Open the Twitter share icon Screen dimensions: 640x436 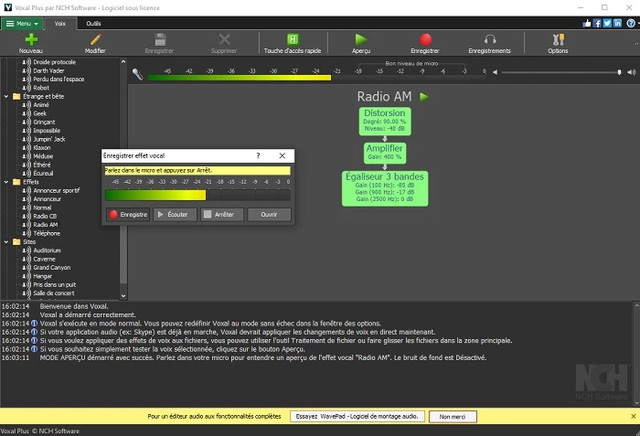(x=607, y=23)
